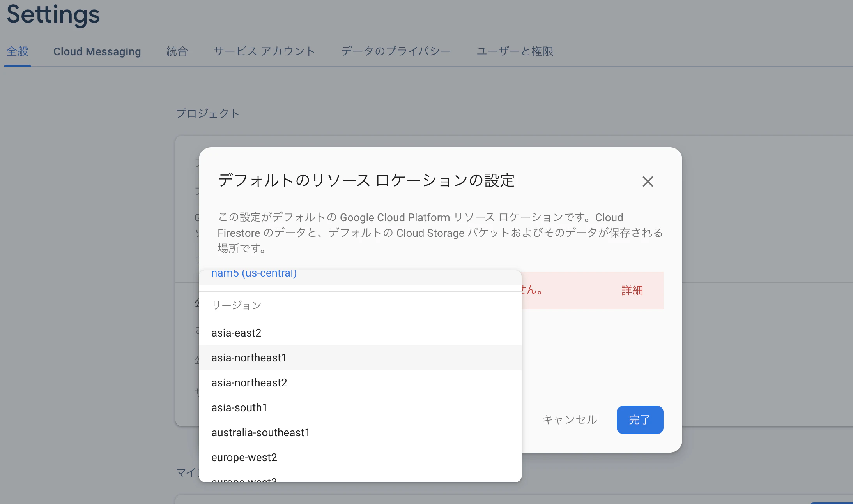Screen dimensions: 853x504
Task: Open the 統合 tab
Action: point(177,51)
